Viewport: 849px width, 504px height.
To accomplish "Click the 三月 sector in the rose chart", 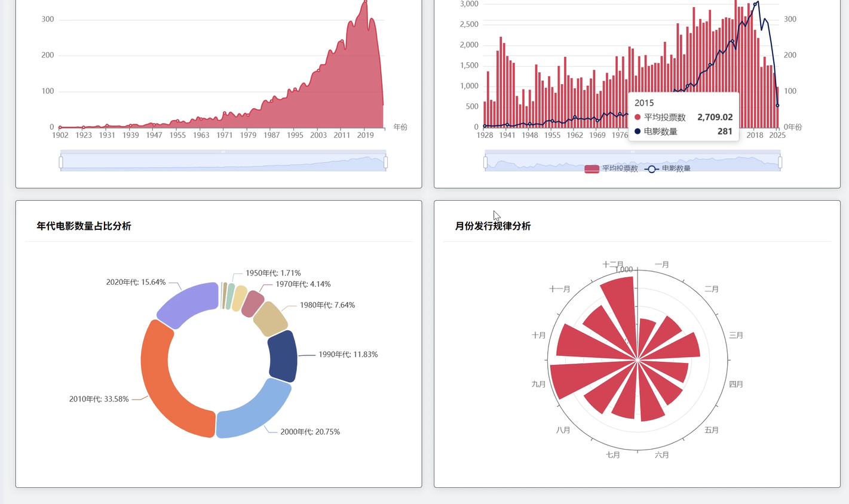I will (x=675, y=348).
